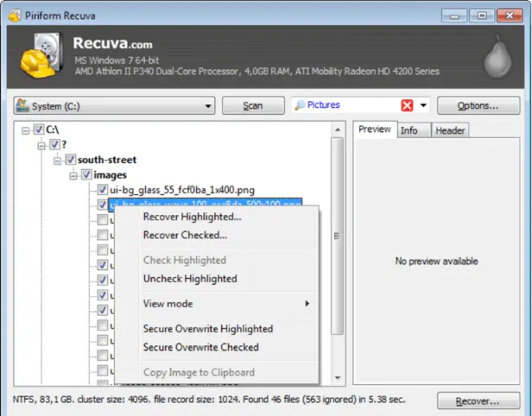
Task: Uncheck the C:\ root checkbox
Action: [x=39, y=129]
